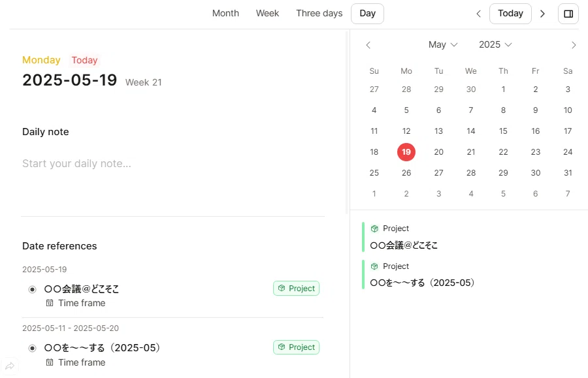Screen dimensions: 588x378
Task: Click Time frame under 〇〇会議@どこそこ
Action: tap(82, 303)
